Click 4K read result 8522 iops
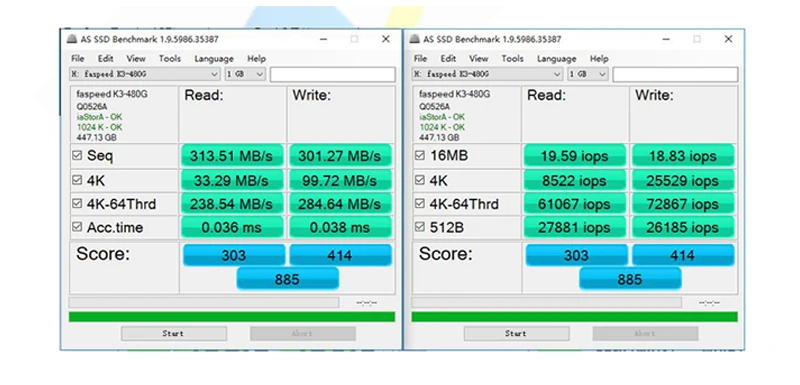 coord(574,180)
